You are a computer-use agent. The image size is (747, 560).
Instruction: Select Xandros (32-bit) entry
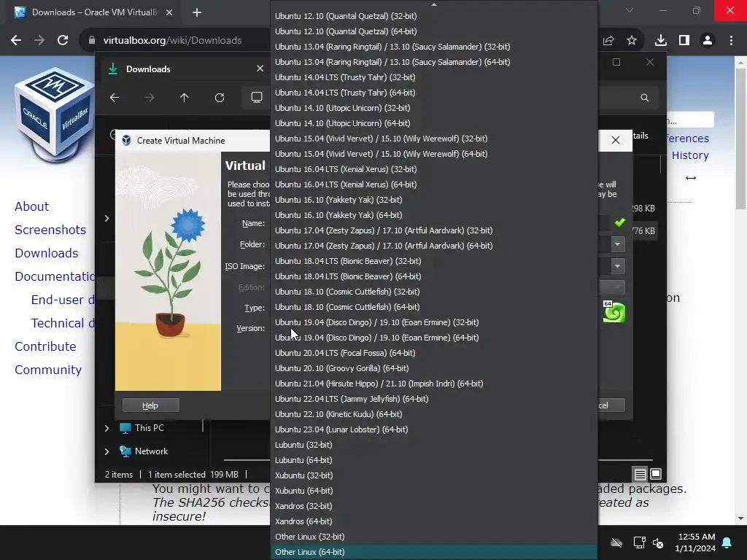(434, 506)
